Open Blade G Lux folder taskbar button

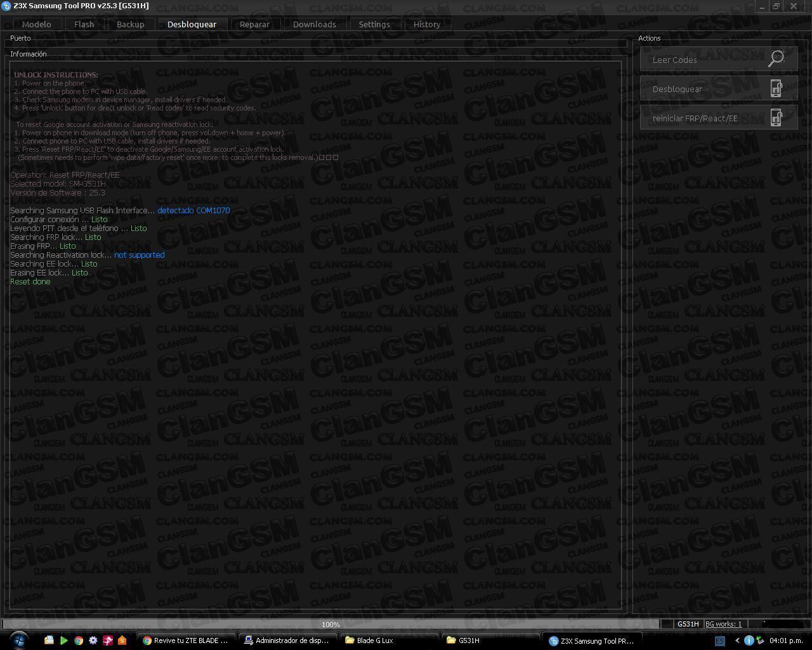click(x=389, y=640)
